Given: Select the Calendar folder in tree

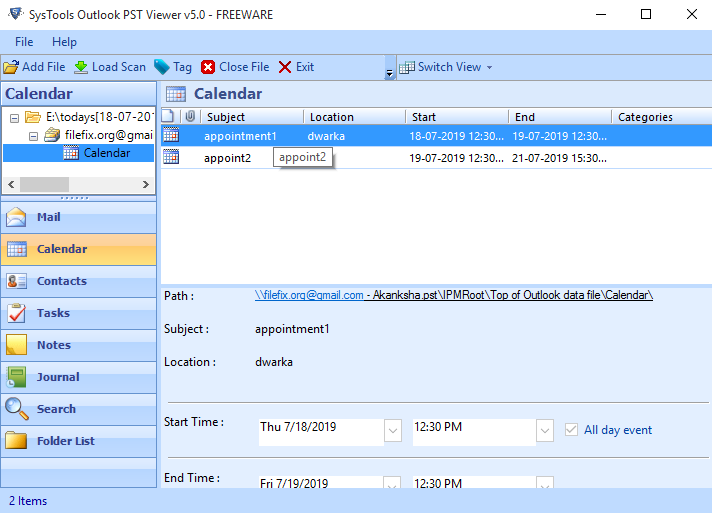Looking at the screenshot, I should [x=107, y=153].
